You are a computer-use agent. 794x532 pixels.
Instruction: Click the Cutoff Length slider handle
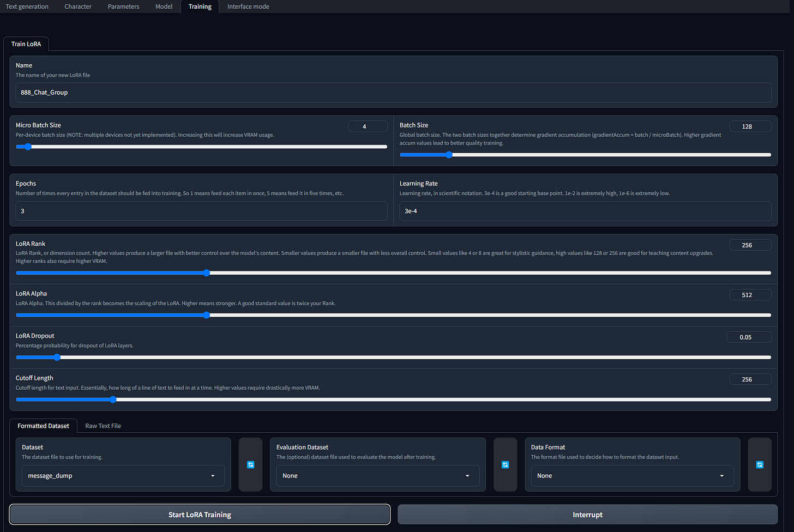click(x=113, y=400)
